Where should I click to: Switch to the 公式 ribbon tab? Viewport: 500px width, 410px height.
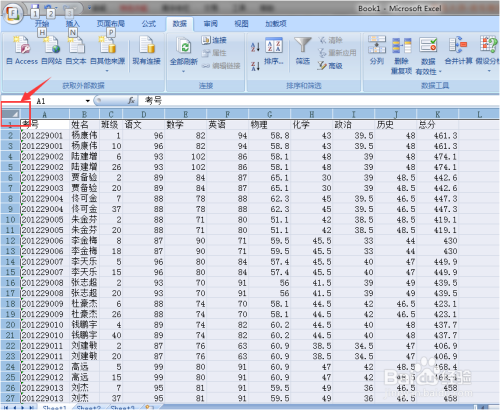[x=149, y=24]
